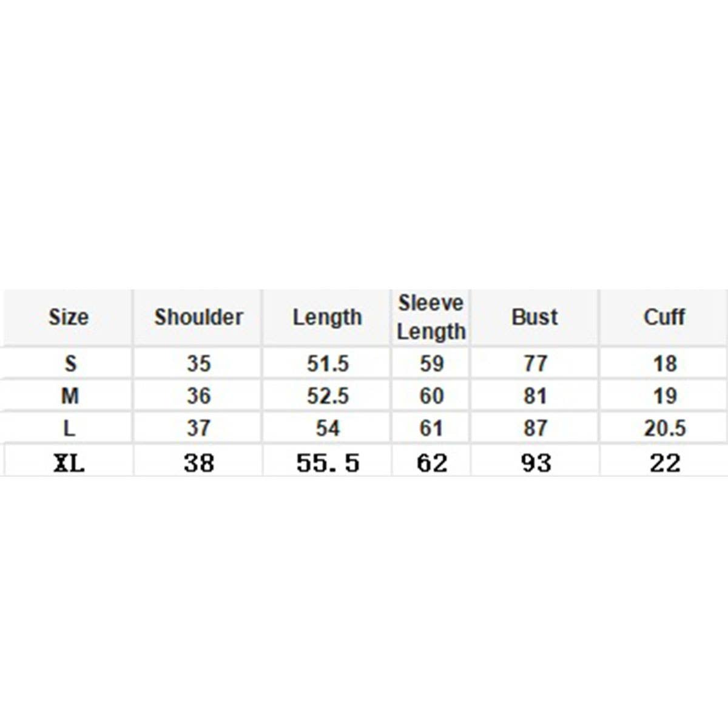Click the 51.5 length value
Screen dimensions: 728x728
328,363
